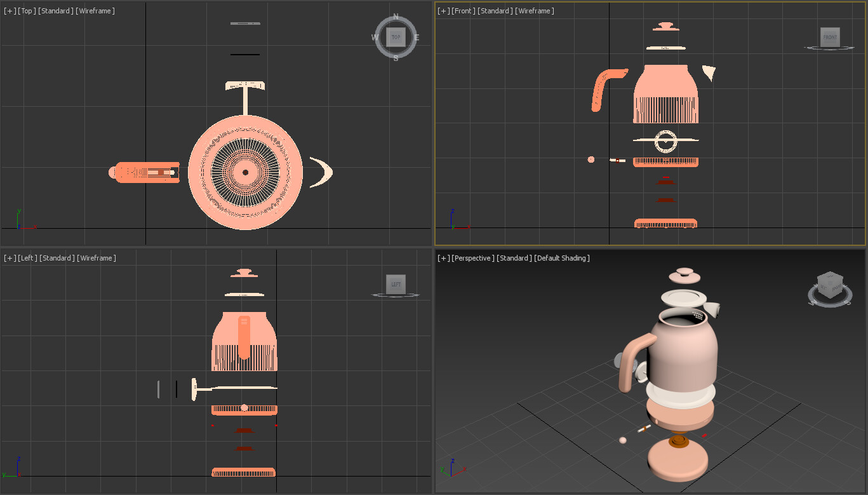Click the ViewCube in the Perspective viewport
This screenshot has height=495, width=868.
830,287
